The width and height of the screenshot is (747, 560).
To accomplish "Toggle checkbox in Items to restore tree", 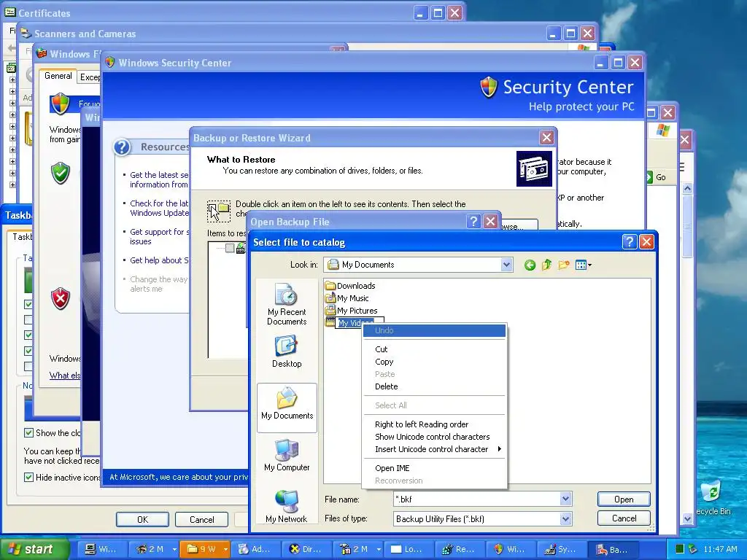I will [x=230, y=248].
